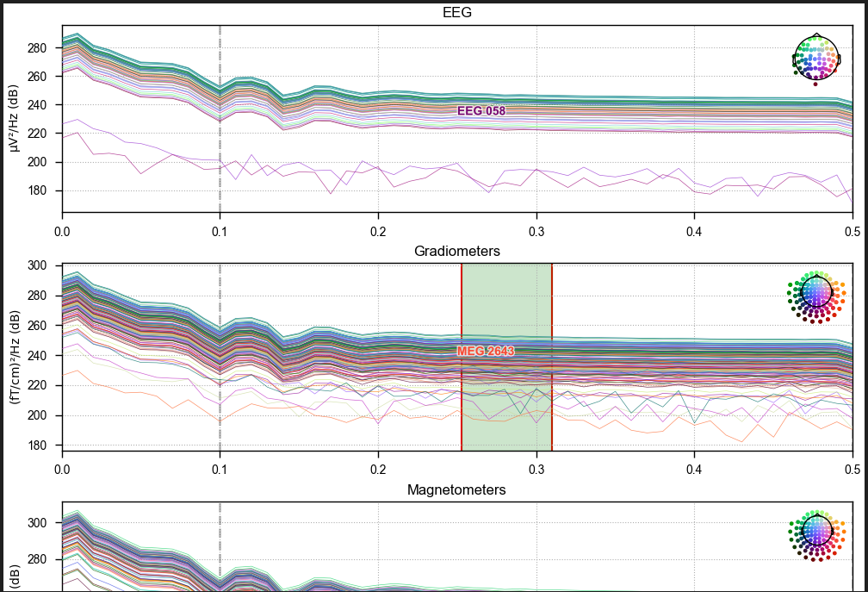This screenshot has width=868, height=592.
Task: Click the 0.4 tick label under the Gradiometers plot
Action: 694,470
